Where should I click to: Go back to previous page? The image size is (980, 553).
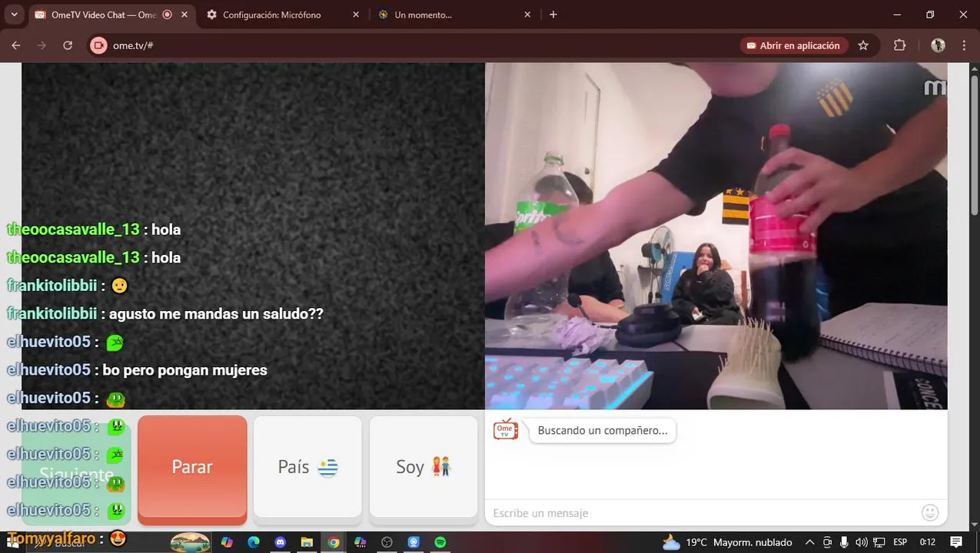16,45
